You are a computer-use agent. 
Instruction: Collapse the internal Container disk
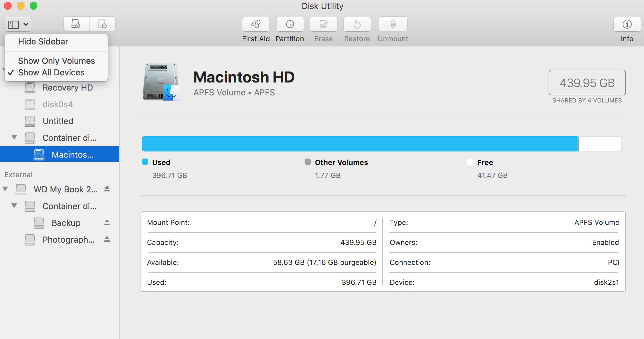click(x=14, y=137)
